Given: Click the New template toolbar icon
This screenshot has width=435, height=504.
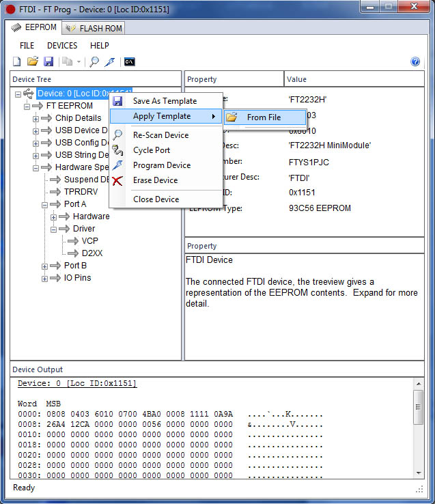Looking at the screenshot, I should tap(16, 61).
